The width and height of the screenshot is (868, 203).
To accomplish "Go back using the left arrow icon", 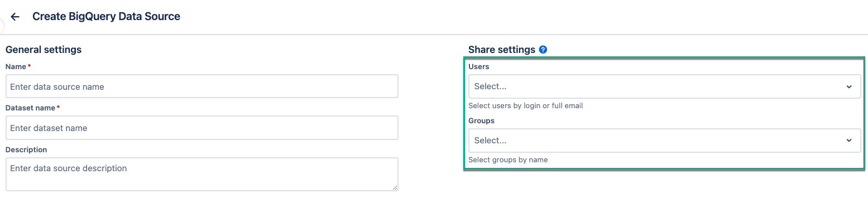I will coord(15,17).
